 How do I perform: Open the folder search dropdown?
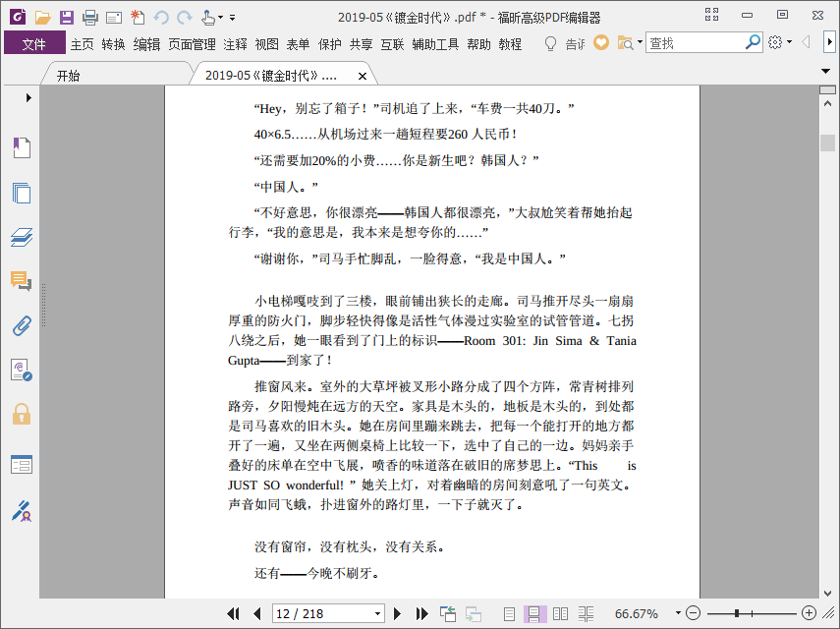(640, 42)
